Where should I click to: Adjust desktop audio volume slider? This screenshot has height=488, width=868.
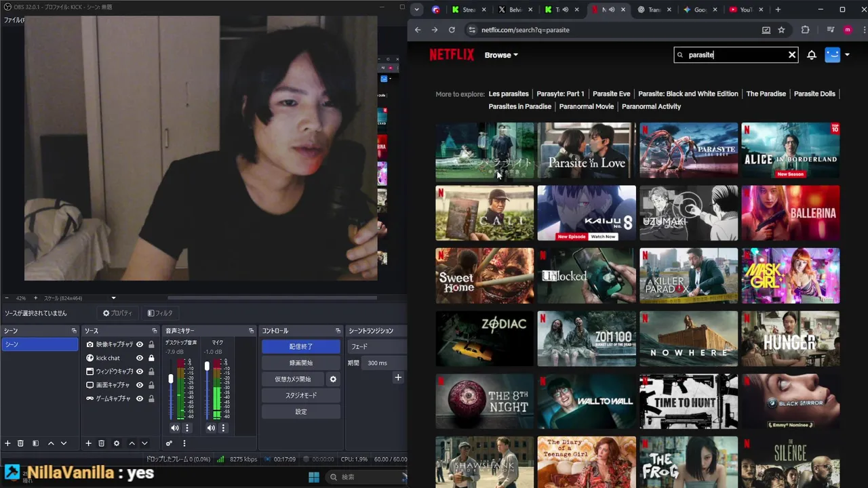click(x=170, y=379)
